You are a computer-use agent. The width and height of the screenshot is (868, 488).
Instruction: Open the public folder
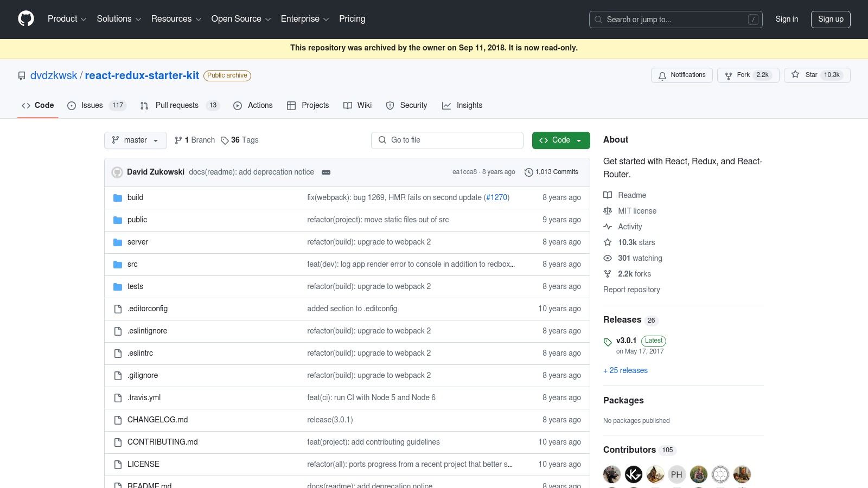[137, 220]
